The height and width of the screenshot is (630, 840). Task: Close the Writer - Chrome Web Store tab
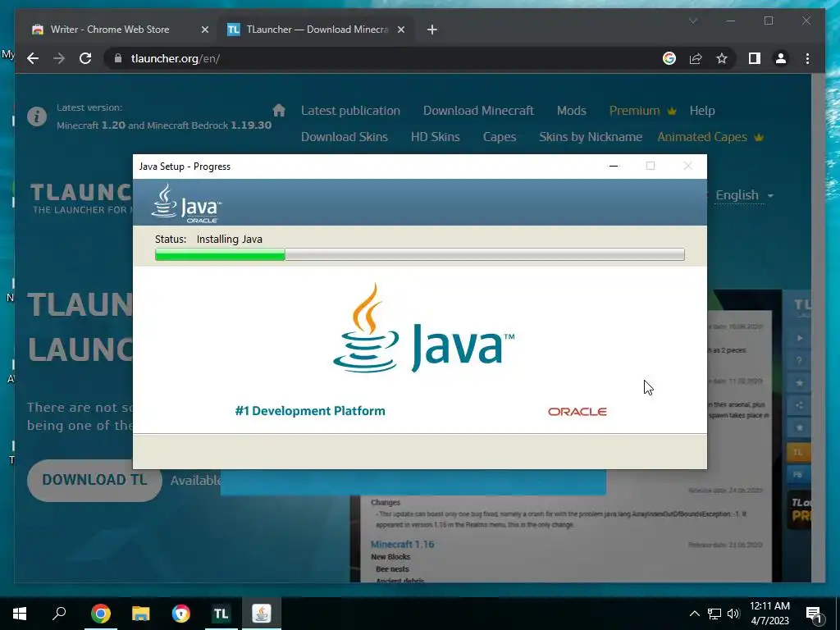[x=204, y=30]
